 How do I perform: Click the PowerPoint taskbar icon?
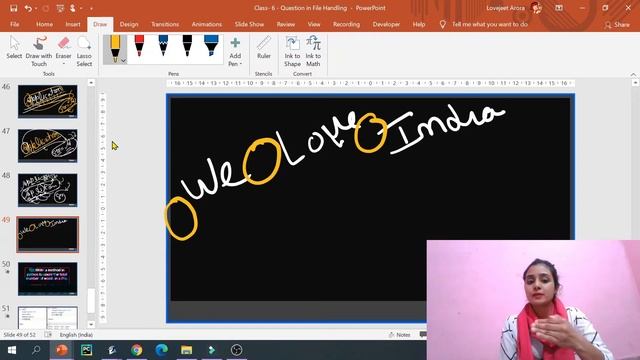click(x=62, y=350)
